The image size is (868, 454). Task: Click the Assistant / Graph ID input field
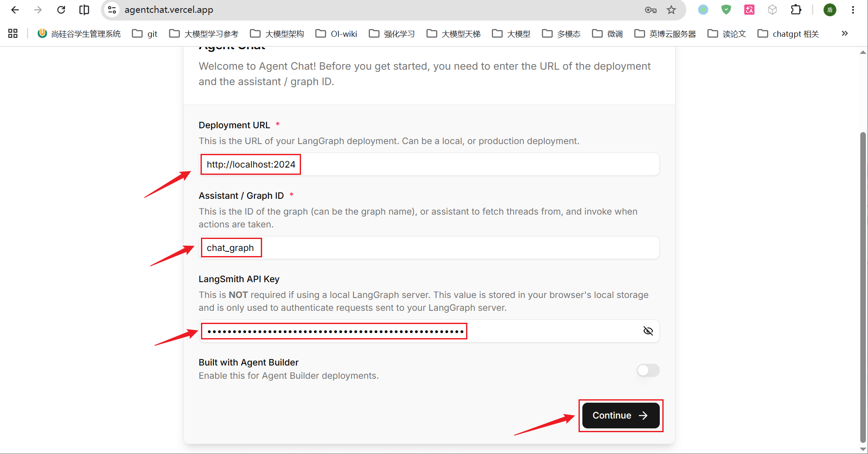(429, 248)
